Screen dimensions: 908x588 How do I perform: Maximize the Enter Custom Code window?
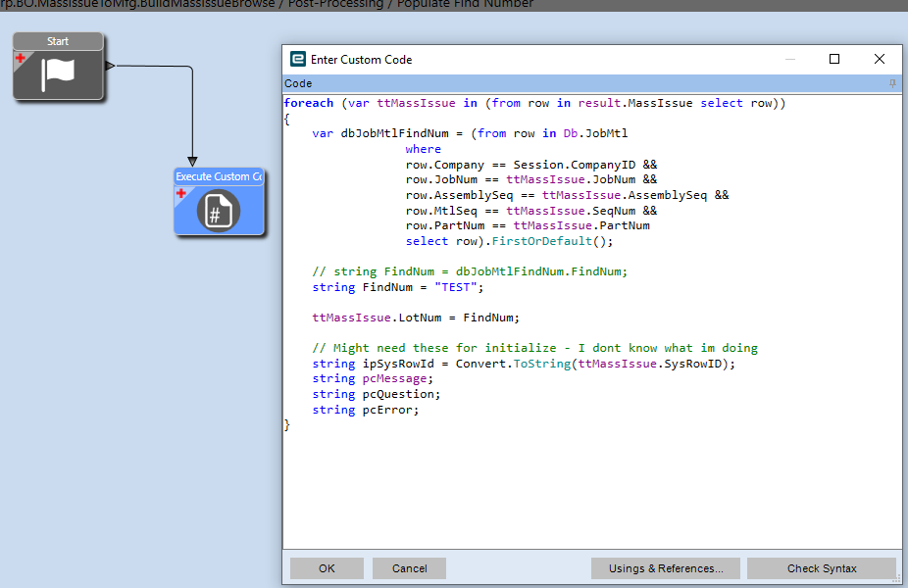834,59
